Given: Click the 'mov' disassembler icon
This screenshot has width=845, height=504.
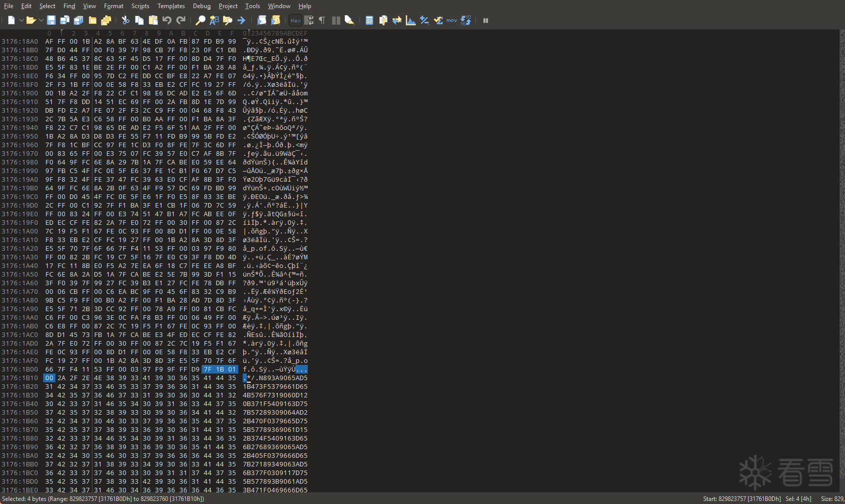Looking at the screenshot, I should point(452,20).
